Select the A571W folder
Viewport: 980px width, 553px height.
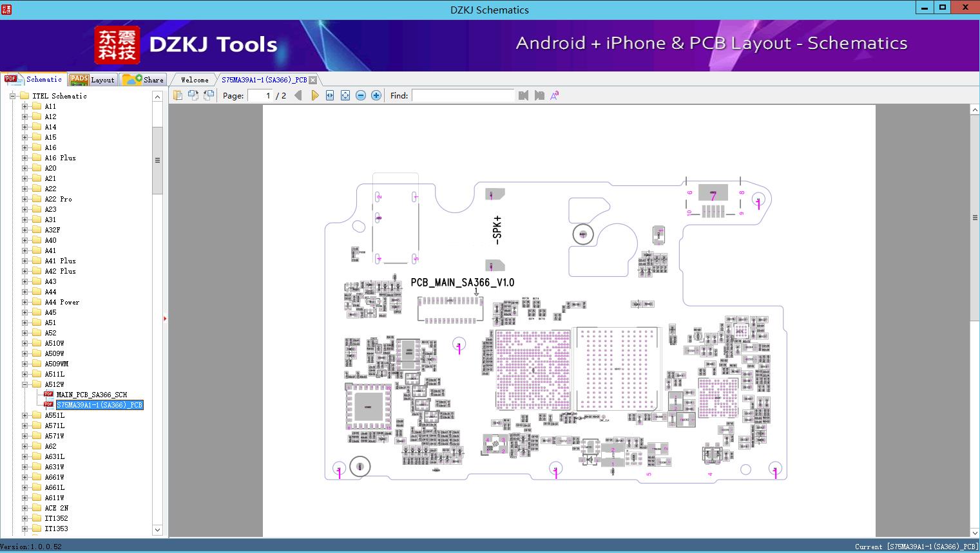55,436
